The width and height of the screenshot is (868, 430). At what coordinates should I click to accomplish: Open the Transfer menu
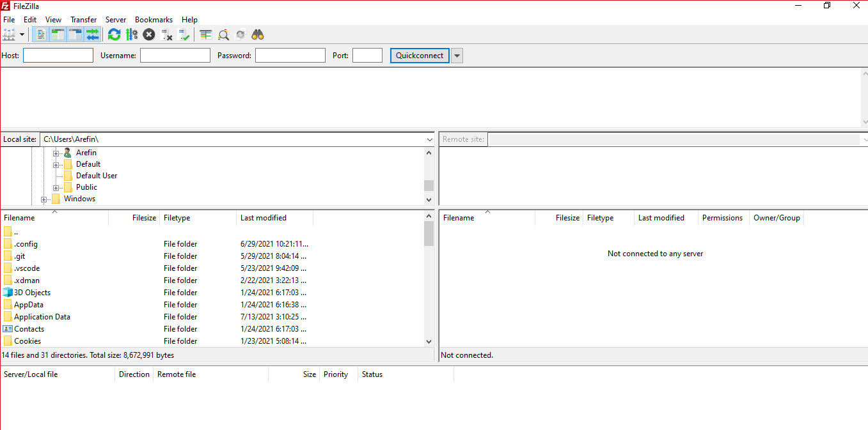pyautogui.click(x=83, y=20)
